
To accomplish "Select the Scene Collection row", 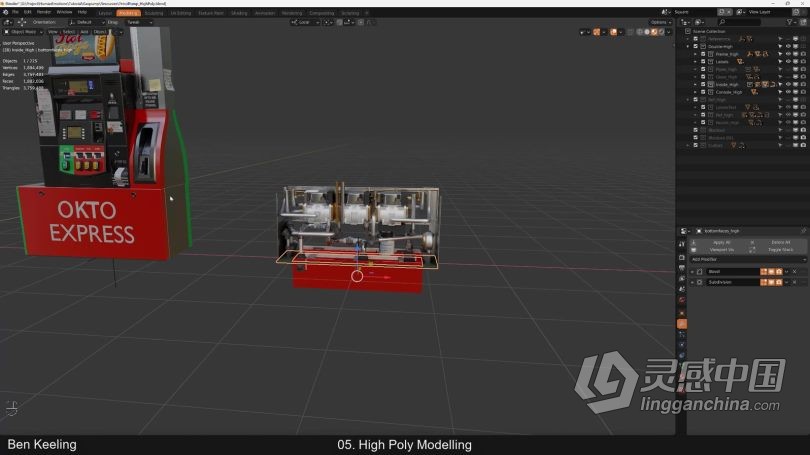I will 709,32.
